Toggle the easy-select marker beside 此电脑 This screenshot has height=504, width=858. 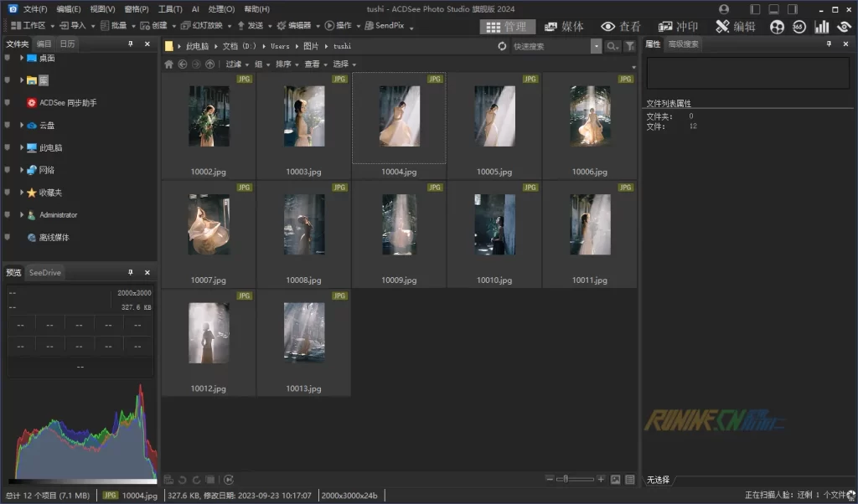pos(8,147)
